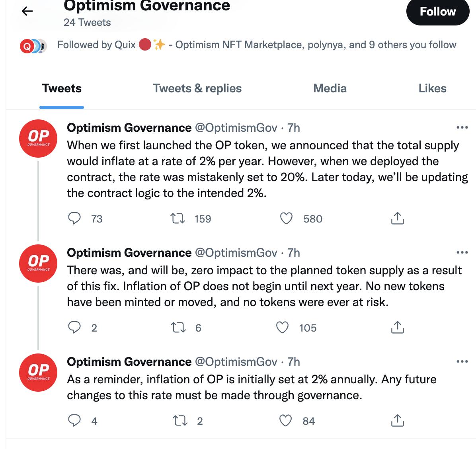Switch to the Media tab
The height and width of the screenshot is (449, 476).
point(330,88)
